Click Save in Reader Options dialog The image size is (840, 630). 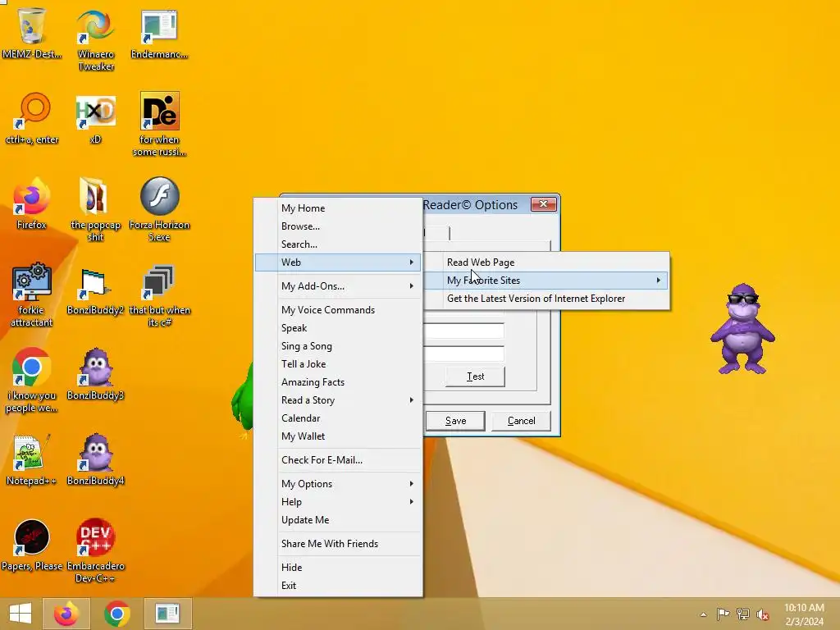(x=455, y=421)
